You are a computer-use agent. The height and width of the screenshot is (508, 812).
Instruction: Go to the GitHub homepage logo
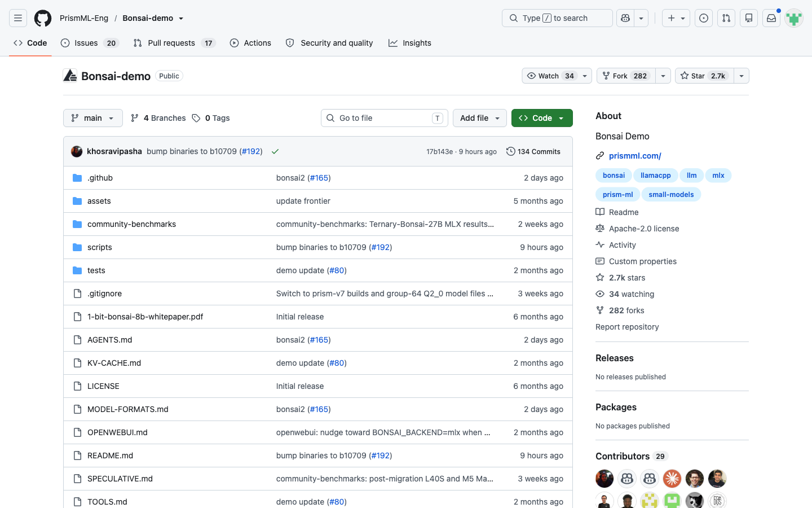point(43,18)
